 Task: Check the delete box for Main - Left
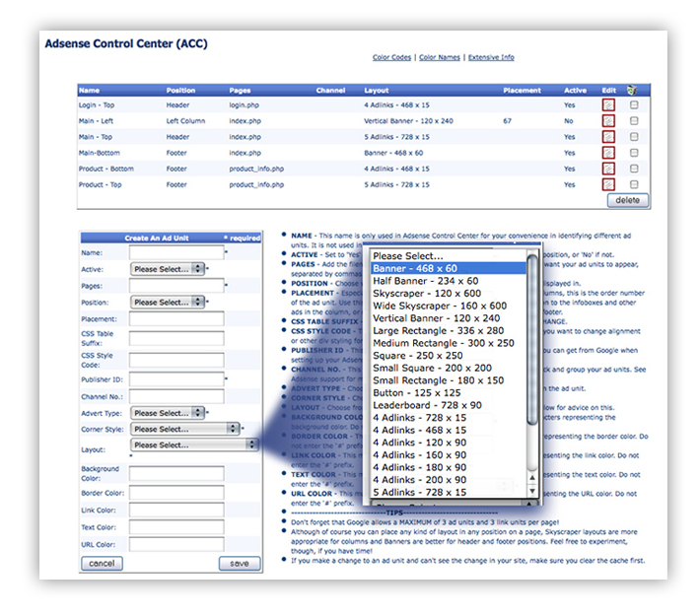[x=634, y=121]
